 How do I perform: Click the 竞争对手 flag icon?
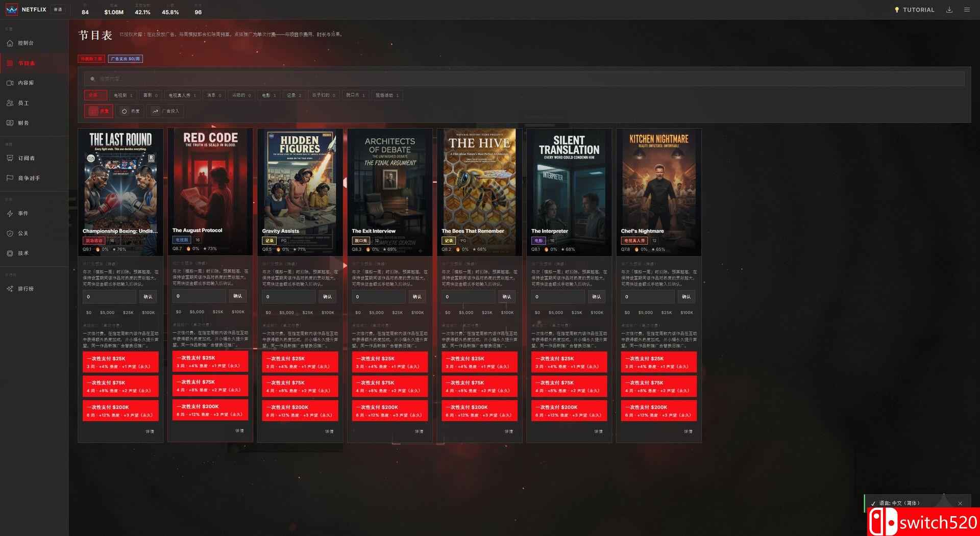tap(10, 178)
